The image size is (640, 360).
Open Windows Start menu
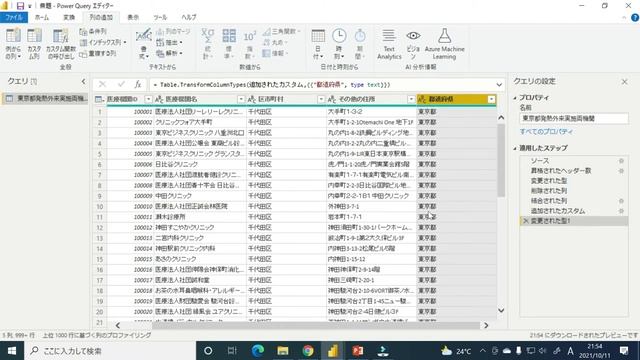(x=12, y=351)
